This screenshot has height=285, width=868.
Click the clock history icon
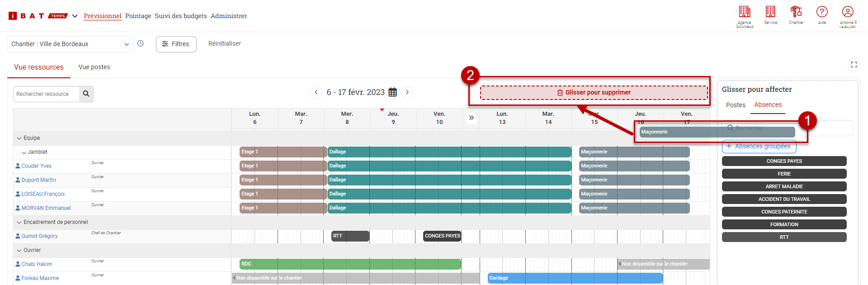coord(141,44)
